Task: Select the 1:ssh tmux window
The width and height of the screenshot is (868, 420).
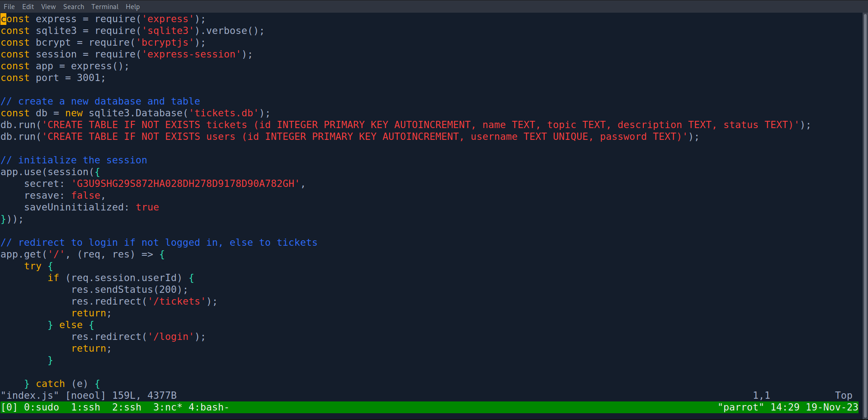Action: [x=85, y=407]
